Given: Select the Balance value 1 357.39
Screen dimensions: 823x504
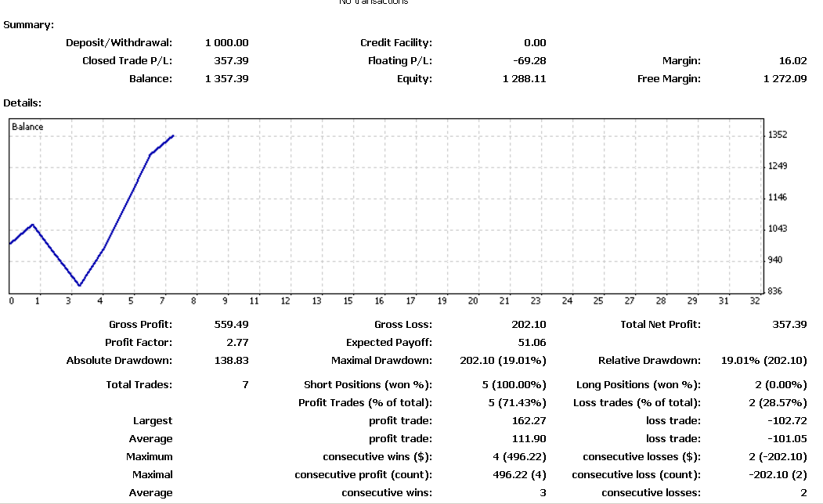Looking at the screenshot, I should (x=227, y=79).
